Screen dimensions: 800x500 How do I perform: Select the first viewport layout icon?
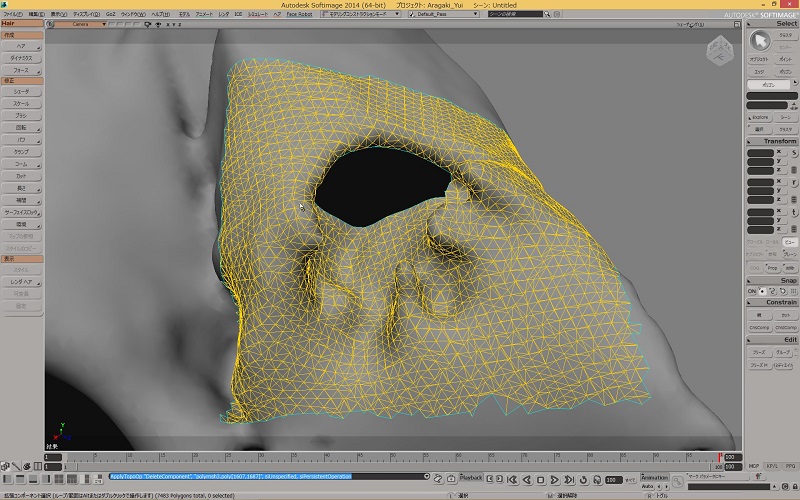point(7,479)
